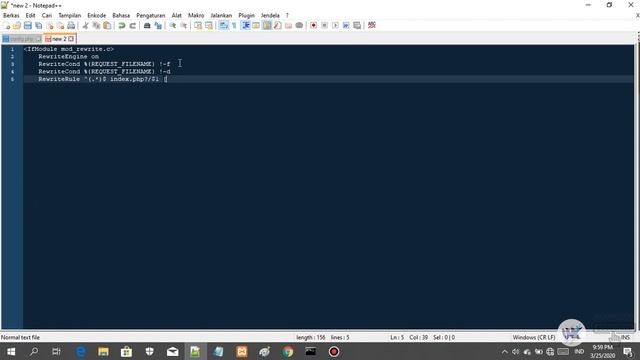Click the Save All toolbar icon
The height and width of the screenshot is (360, 640).
[38, 26]
